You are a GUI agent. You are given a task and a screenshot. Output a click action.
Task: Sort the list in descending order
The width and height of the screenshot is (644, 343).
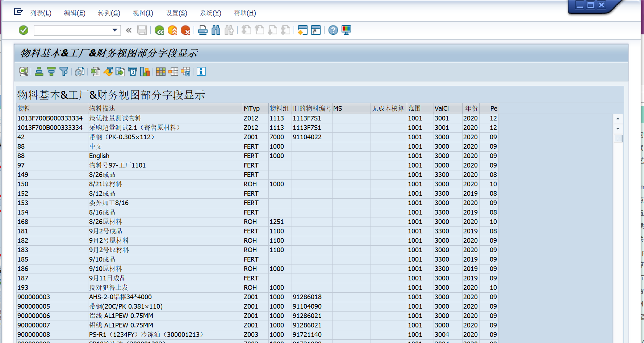pyautogui.click(x=51, y=72)
